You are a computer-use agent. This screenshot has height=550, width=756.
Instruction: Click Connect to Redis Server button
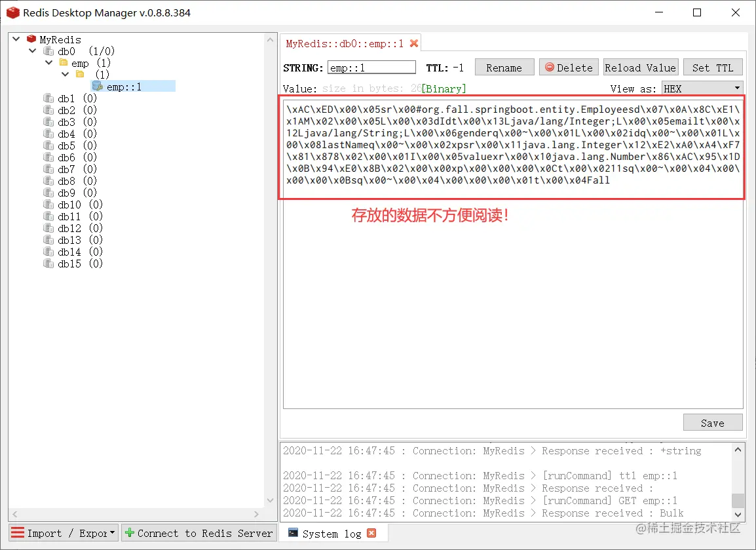(x=198, y=533)
